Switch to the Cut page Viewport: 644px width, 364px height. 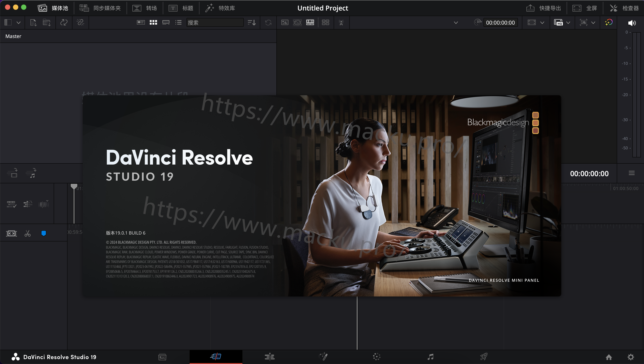[x=216, y=356]
